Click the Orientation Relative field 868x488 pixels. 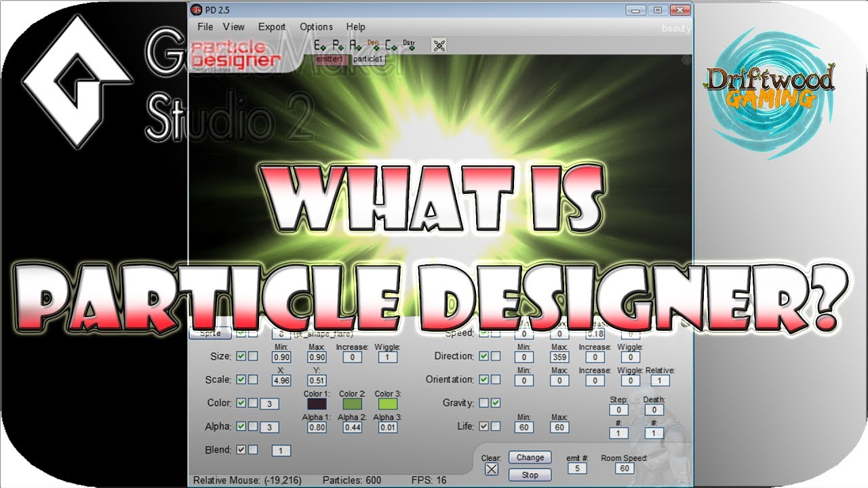point(659,380)
